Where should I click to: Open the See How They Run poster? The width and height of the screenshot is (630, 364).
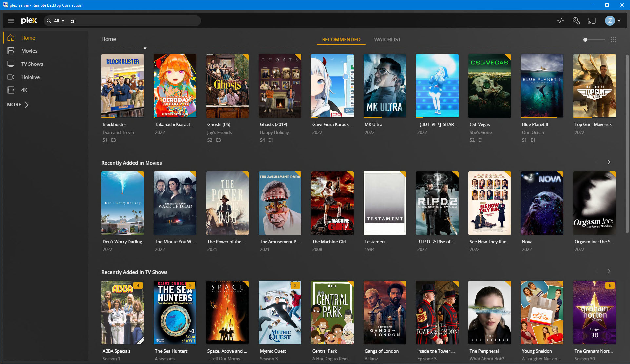(x=490, y=203)
